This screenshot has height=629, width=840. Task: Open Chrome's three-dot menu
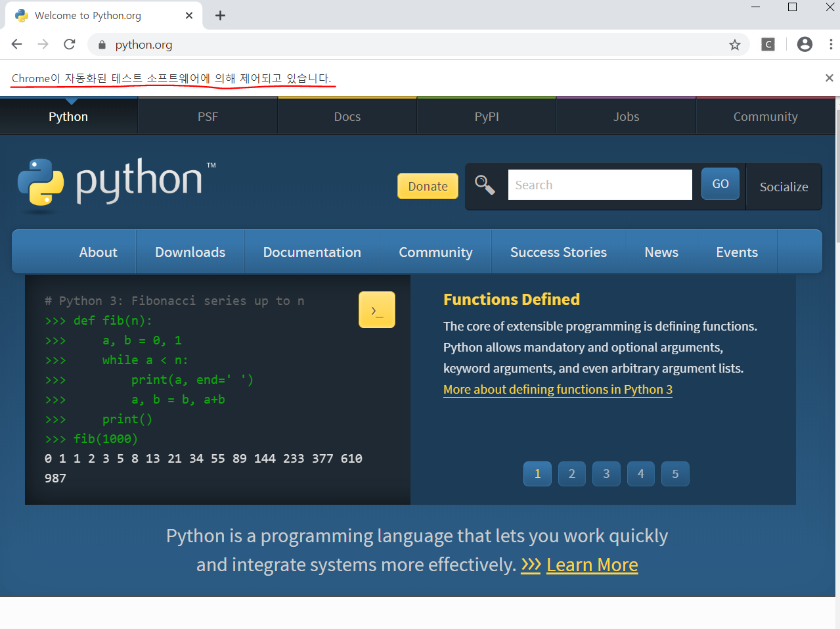(831, 44)
